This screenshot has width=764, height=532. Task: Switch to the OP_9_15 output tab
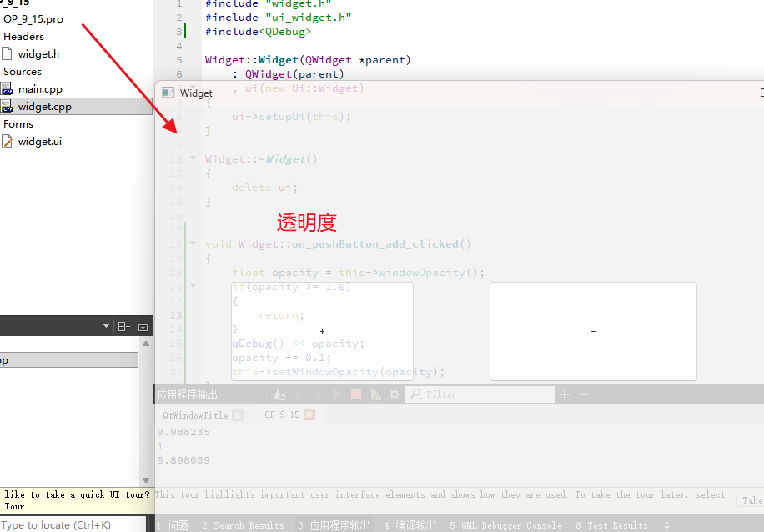tap(282, 414)
